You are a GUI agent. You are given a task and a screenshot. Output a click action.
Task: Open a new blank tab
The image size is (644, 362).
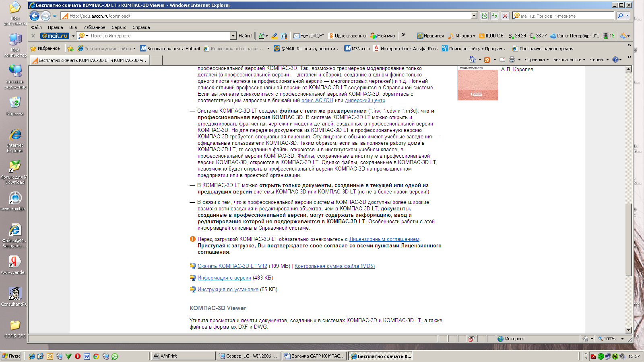click(x=156, y=60)
